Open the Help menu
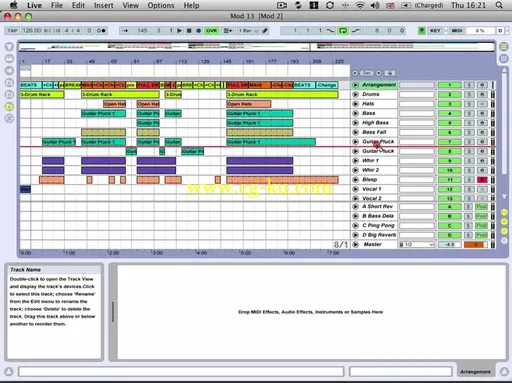 pos(191,5)
